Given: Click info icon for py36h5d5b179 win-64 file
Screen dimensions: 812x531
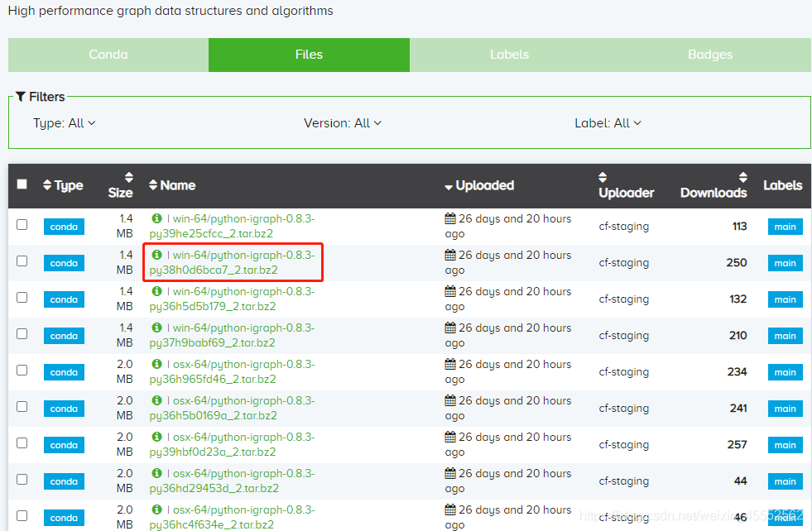Looking at the screenshot, I should [x=156, y=291].
